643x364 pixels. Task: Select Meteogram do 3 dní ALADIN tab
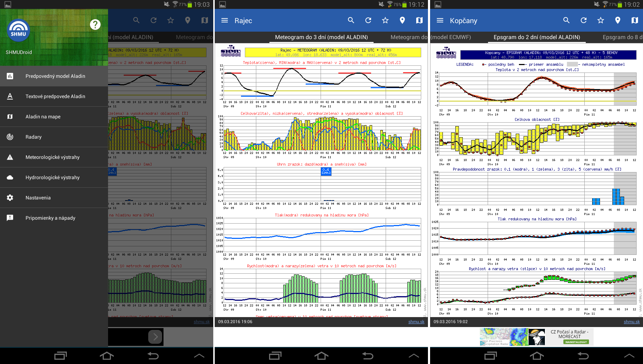click(x=321, y=37)
